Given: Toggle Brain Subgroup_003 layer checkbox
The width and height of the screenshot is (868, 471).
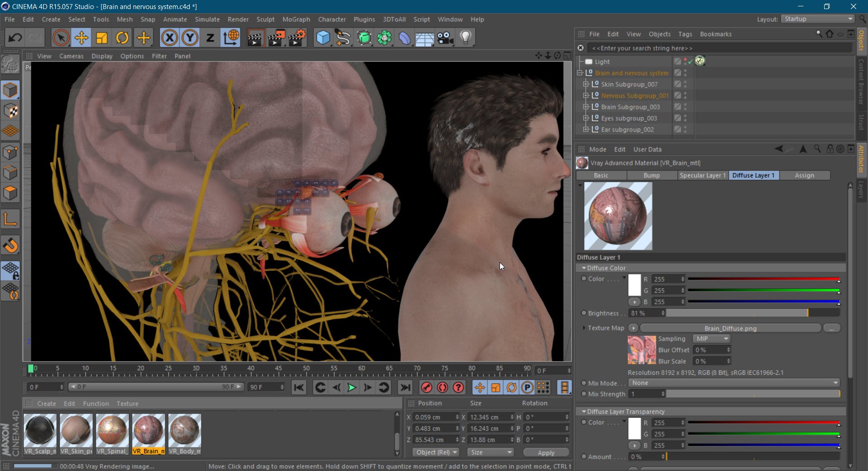Looking at the screenshot, I should click(677, 107).
